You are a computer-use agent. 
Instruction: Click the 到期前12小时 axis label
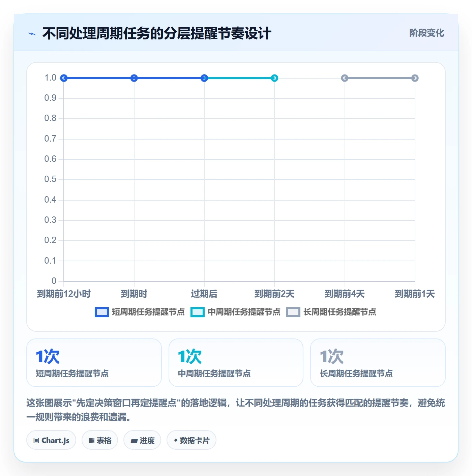tap(64, 294)
